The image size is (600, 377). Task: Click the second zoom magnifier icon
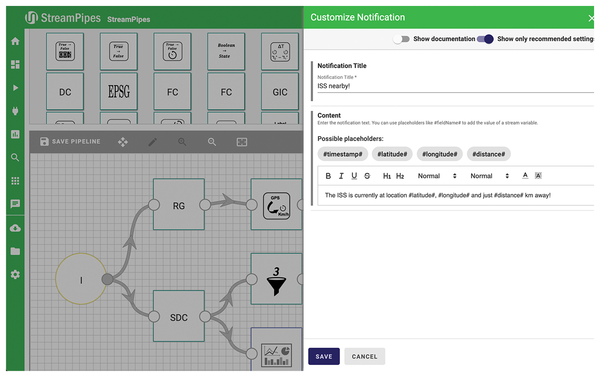pyautogui.click(x=212, y=142)
